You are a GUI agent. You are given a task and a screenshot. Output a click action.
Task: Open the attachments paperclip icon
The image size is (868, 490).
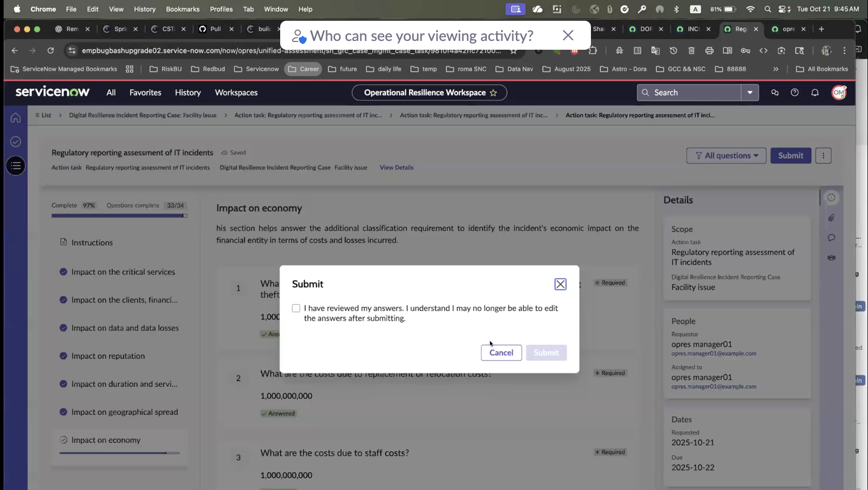click(x=831, y=218)
